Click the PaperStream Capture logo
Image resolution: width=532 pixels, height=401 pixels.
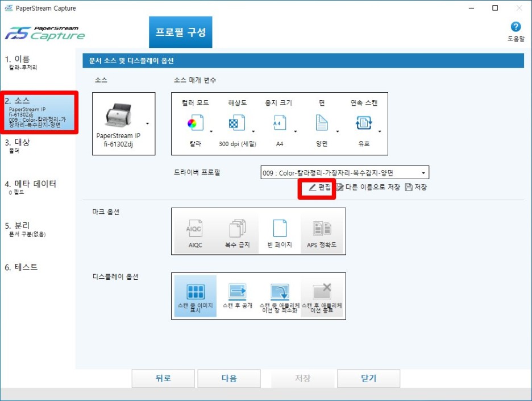coord(44,34)
